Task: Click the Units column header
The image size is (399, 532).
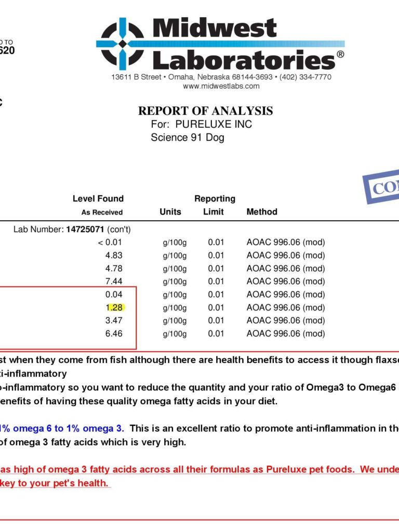Action: tap(170, 212)
